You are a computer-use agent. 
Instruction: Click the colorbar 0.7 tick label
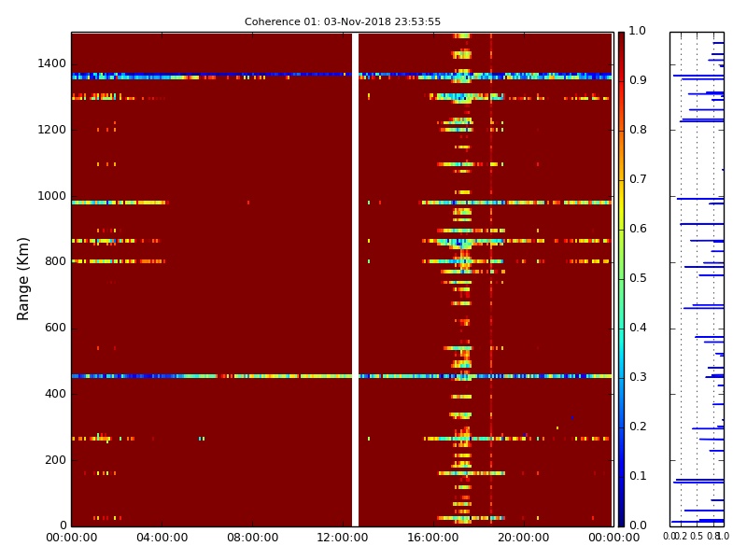[x=638, y=179]
